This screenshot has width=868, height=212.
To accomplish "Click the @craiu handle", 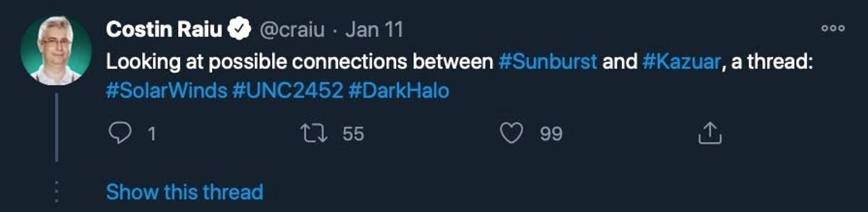I will [292, 30].
